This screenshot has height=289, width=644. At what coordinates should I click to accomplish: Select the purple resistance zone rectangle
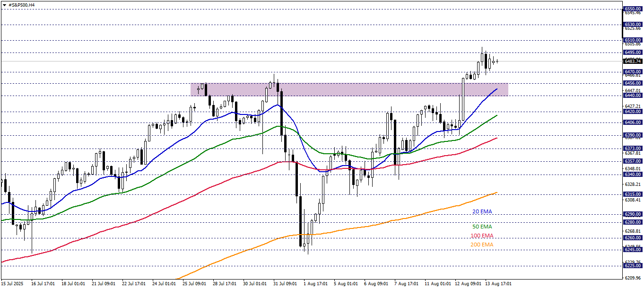349,89
